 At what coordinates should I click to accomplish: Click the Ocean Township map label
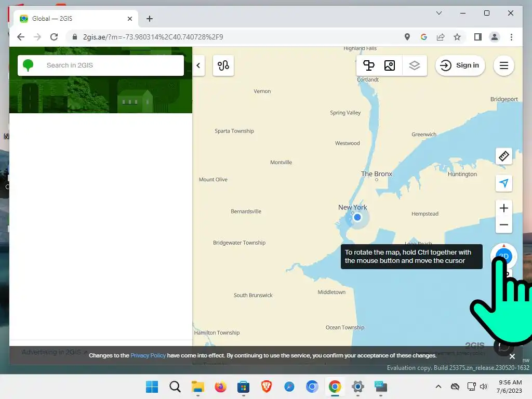point(345,327)
